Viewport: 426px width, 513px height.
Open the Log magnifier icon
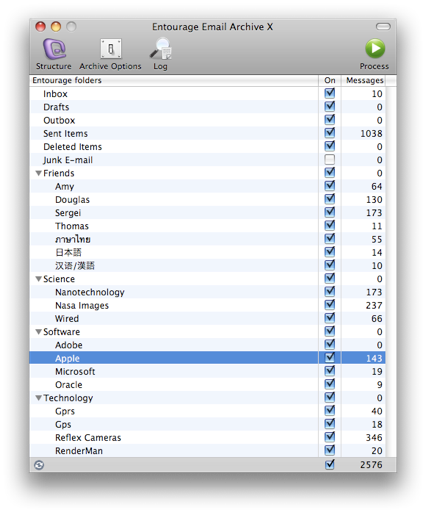[161, 49]
